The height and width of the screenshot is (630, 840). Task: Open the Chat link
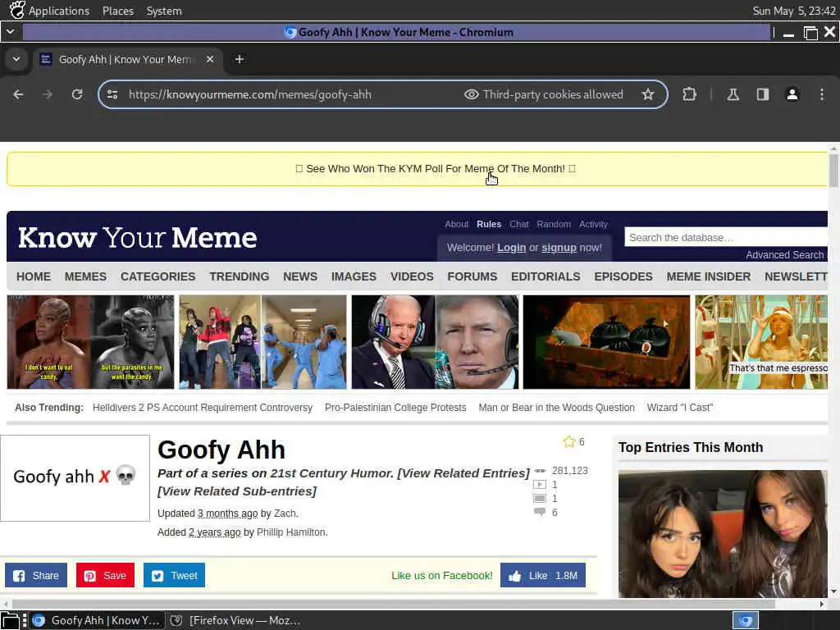pyautogui.click(x=519, y=224)
